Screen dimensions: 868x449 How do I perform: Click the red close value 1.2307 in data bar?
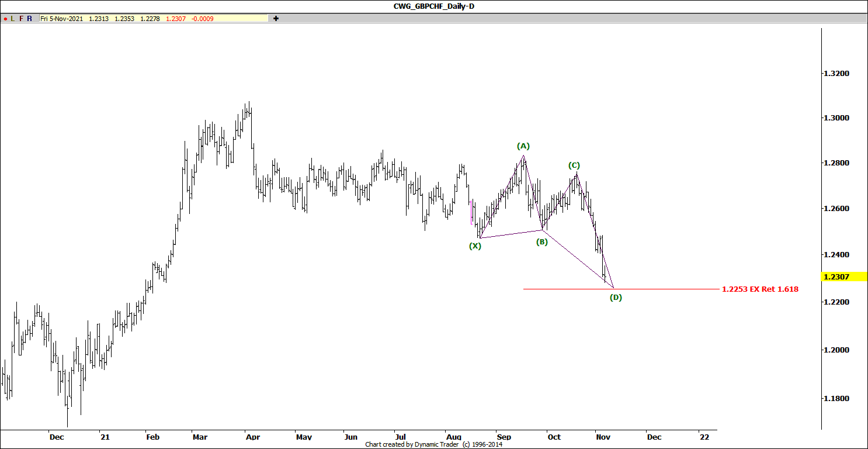click(176, 19)
